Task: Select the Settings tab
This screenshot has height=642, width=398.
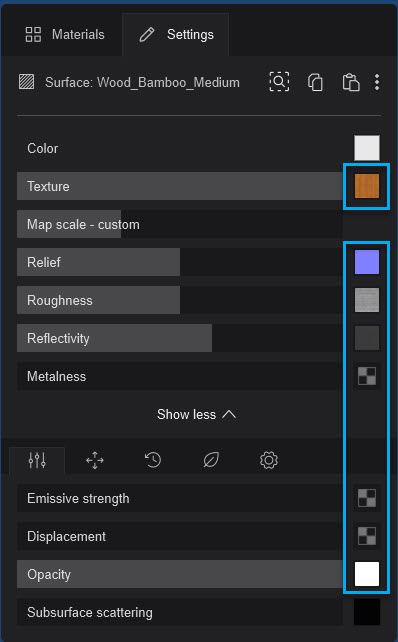Action: click(x=176, y=34)
